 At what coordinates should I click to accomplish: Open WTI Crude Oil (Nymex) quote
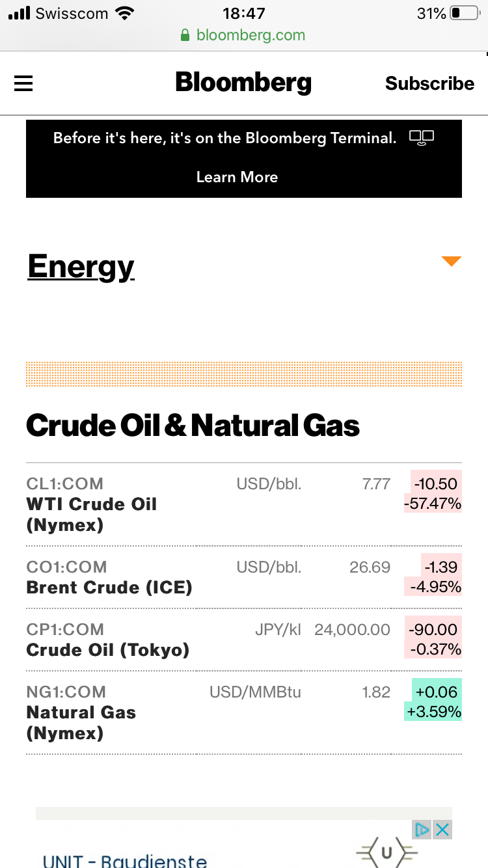click(92, 514)
